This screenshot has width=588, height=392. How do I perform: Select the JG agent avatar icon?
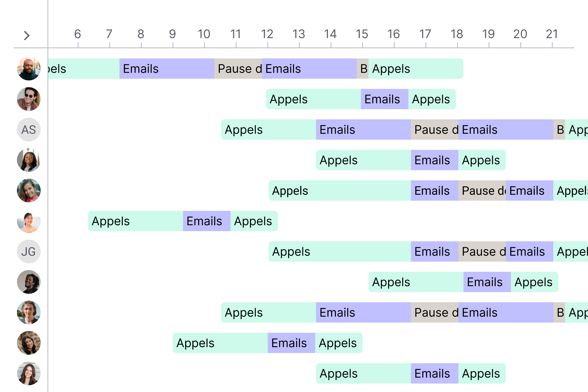27,251
